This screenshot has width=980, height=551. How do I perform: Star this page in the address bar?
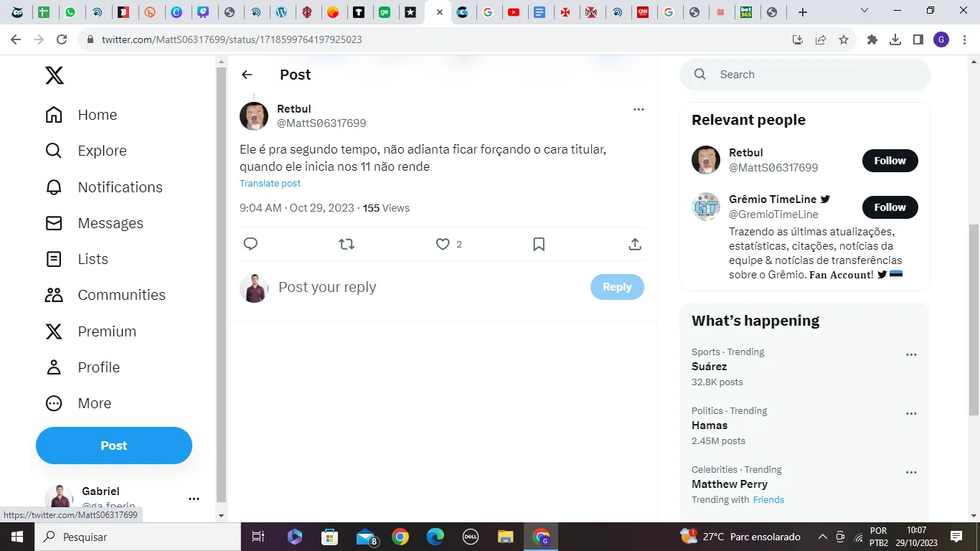844,40
